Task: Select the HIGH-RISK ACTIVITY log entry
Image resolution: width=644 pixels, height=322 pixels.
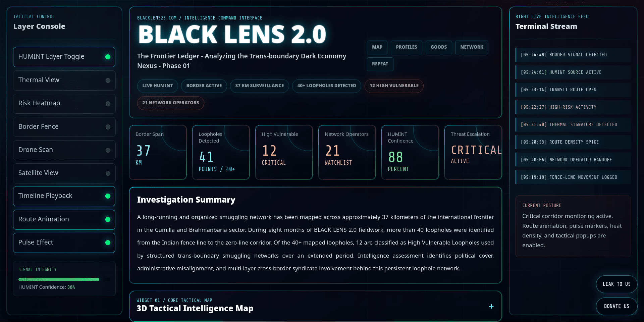Action: point(573,107)
